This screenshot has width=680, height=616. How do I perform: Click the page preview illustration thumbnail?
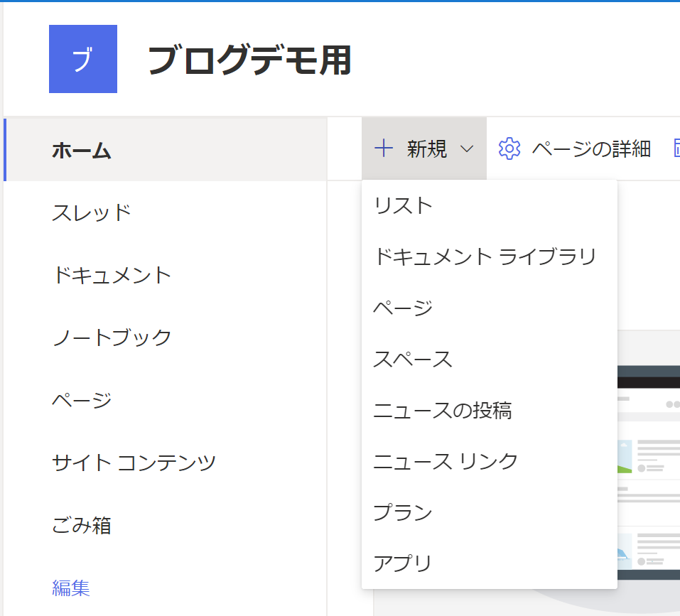tap(648, 472)
